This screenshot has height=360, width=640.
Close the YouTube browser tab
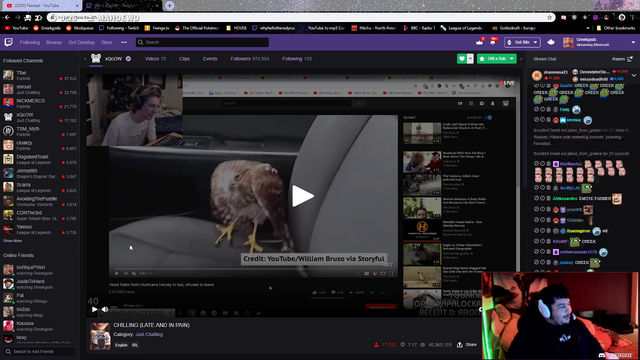coord(77,6)
